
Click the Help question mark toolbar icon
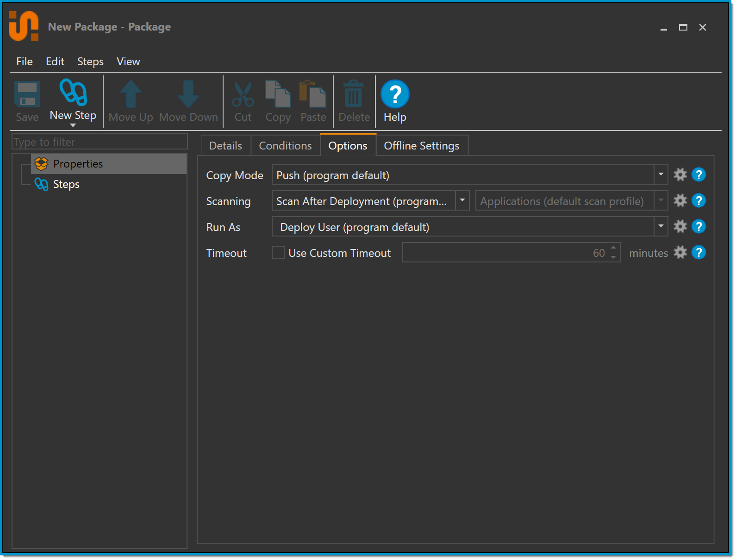coord(394,94)
